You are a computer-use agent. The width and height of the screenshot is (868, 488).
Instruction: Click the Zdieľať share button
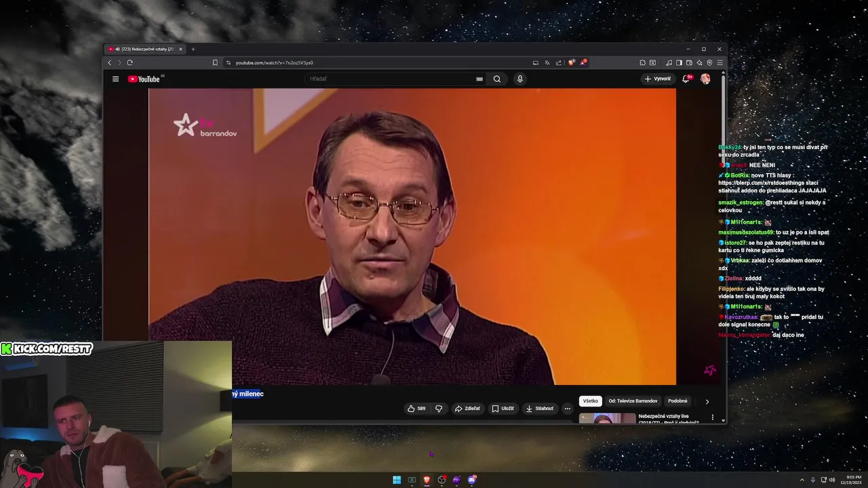(x=467, y=409)
